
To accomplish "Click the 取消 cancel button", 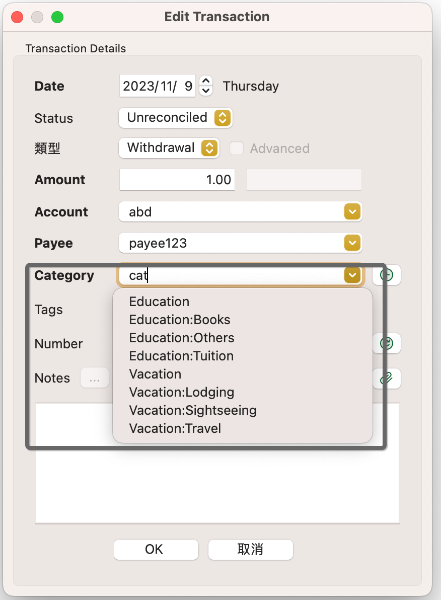I will tap(251, 549).
